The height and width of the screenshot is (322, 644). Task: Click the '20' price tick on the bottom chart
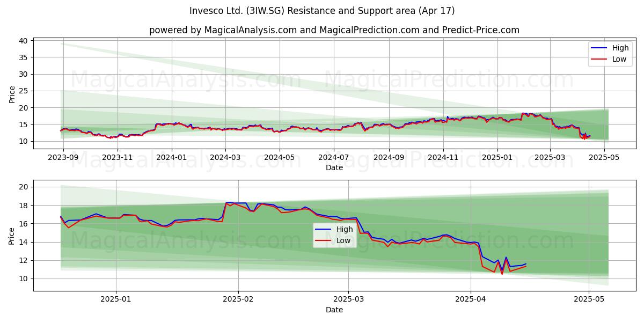point(23,187)
